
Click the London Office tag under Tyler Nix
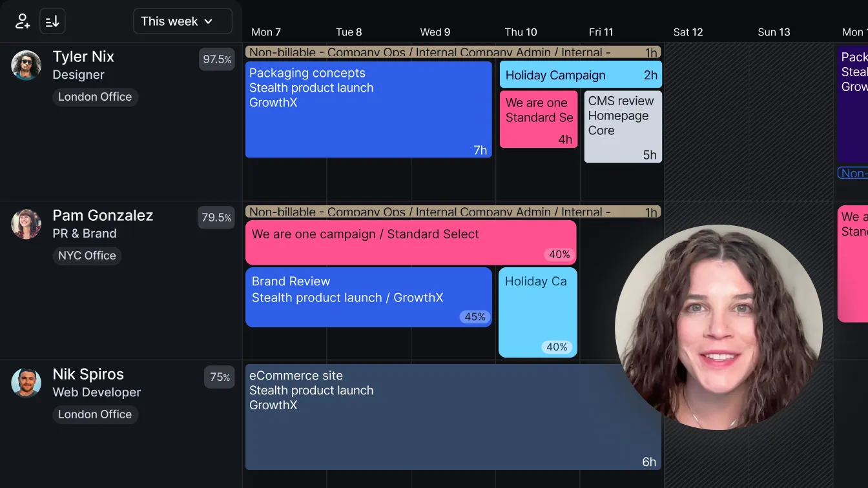tap(95, 97)
